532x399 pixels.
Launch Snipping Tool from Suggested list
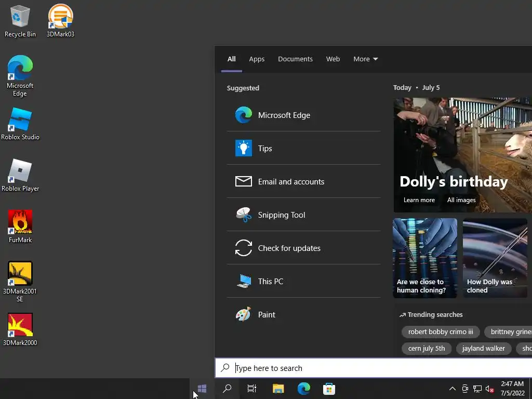click(x=303, y=215)
